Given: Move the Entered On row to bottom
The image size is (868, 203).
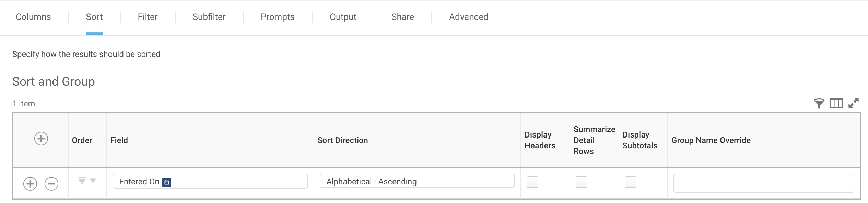Looking at the screenshot, I should coord(82,180).
